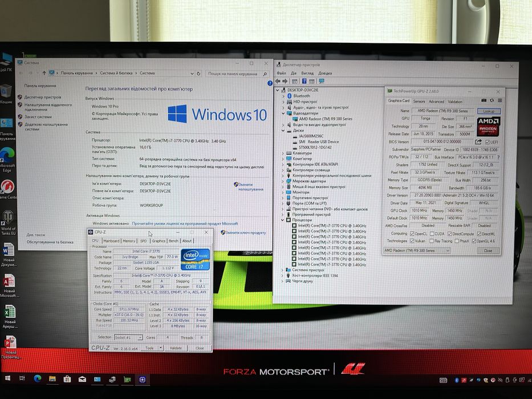Open the GPU selection dropdown in GPU-Z

tap(417, 250)
